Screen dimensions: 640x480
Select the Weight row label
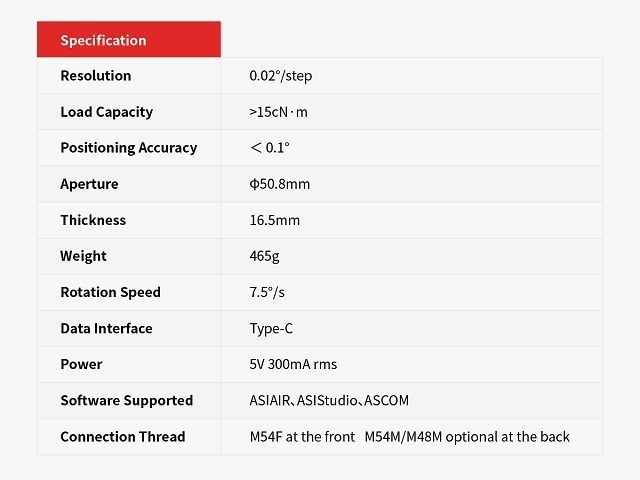pyautogui.click(x=83, y=256)
